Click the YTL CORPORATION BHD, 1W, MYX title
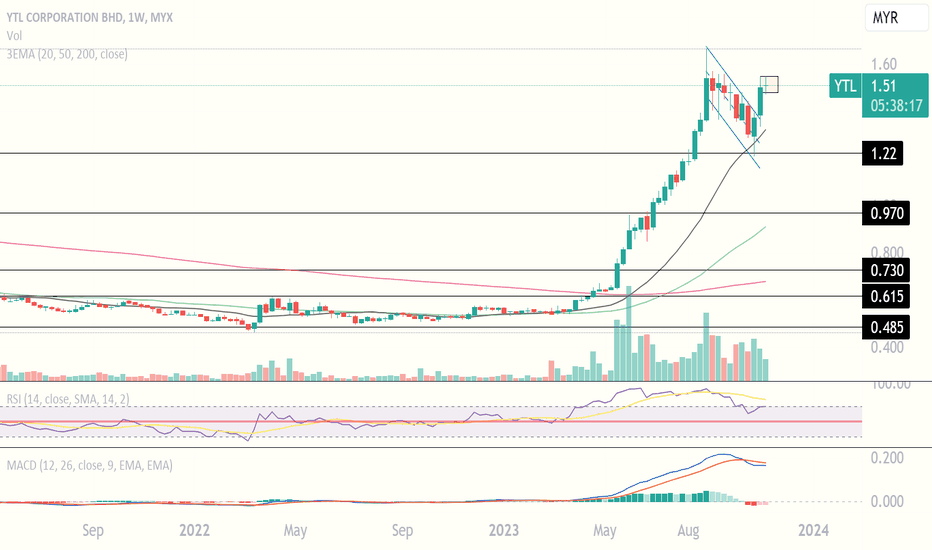 (x=90, y=17)
